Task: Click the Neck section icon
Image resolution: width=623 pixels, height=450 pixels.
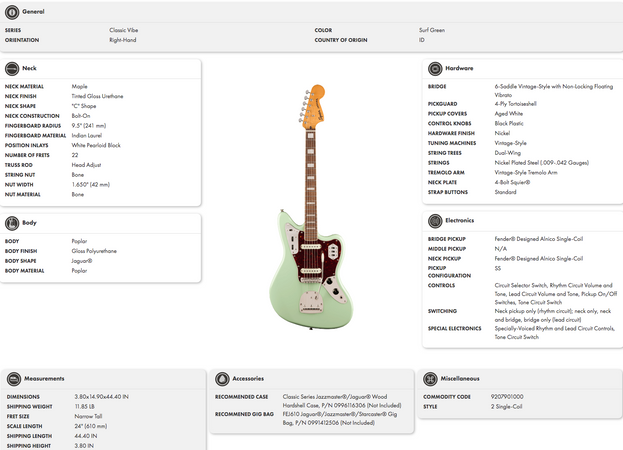Action: click(x=12, y=69)
